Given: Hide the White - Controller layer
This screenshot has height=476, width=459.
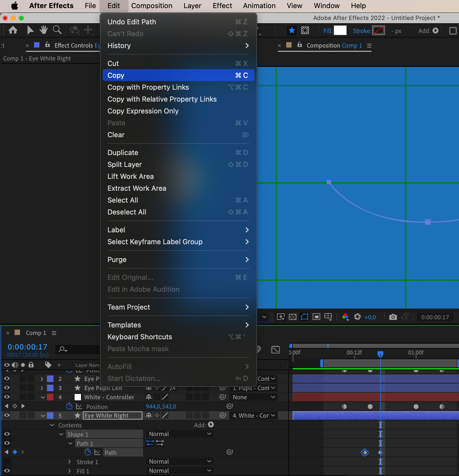Looking at the screenshot, I should tap(7, 397).
